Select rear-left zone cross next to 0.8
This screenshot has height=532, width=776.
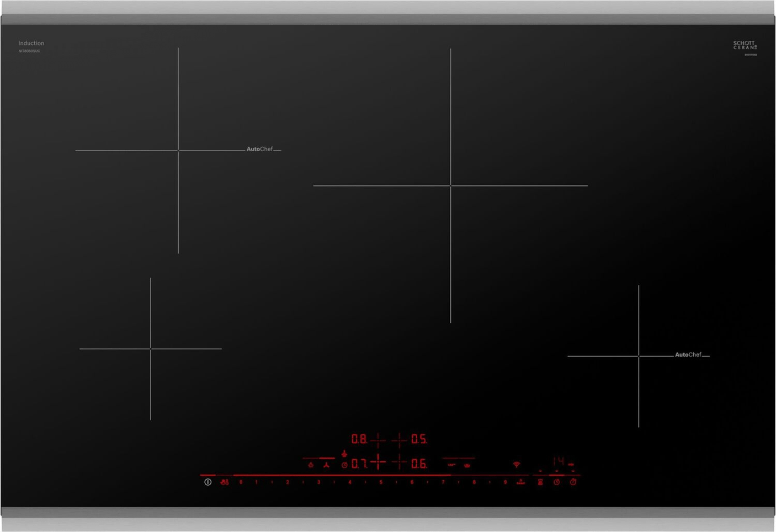378,440
